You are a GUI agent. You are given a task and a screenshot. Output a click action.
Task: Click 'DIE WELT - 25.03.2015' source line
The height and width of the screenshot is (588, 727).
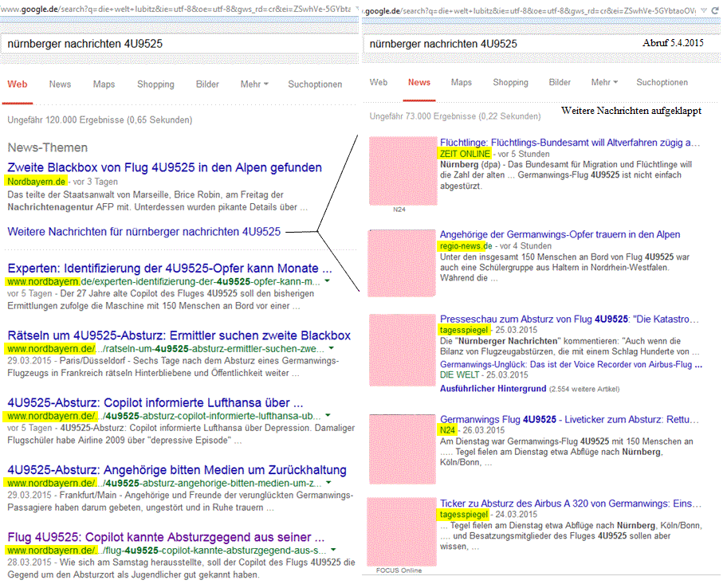[x=484, y=375]
